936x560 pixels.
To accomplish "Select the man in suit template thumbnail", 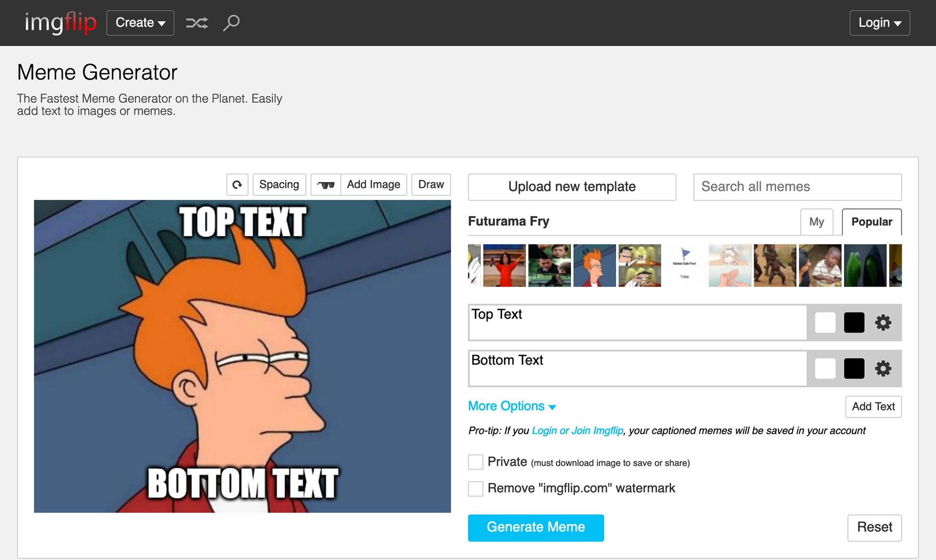I will click(549, 266).
